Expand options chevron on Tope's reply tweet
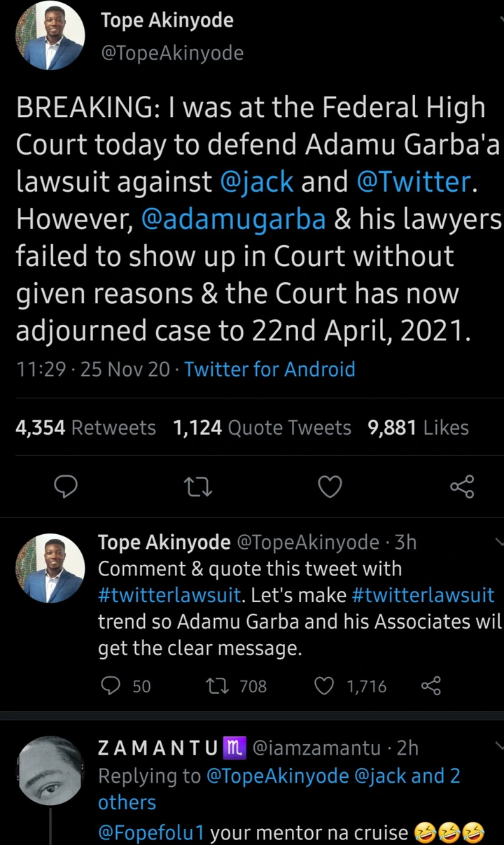Viewport: 504px width, 845px height. pyautogui.click(x=498, y=541)
